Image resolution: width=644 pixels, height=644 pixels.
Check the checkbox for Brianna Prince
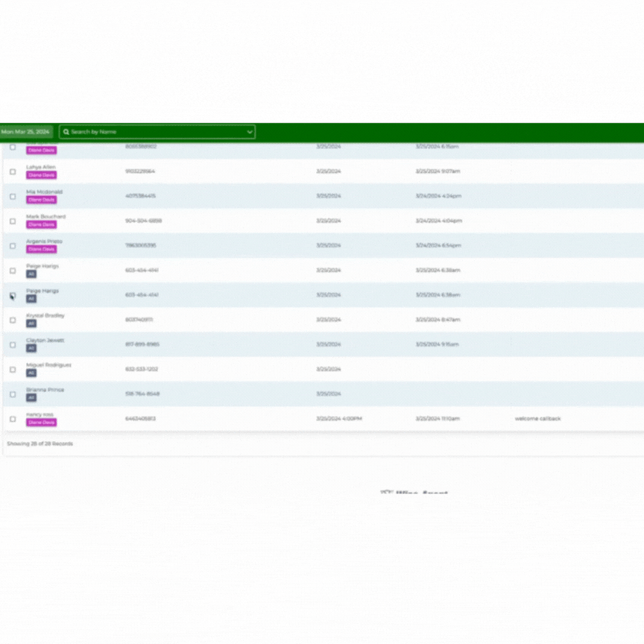click(12, 394)
